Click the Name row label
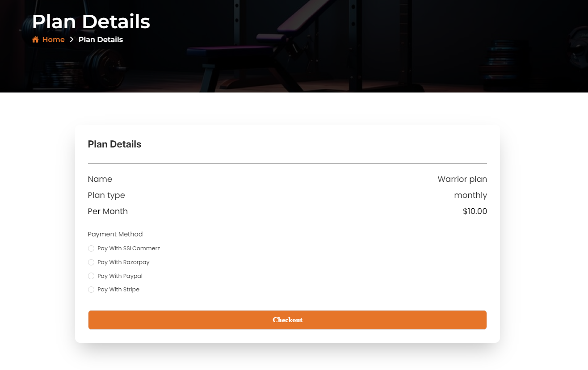Viewport: 588px width, 370px height. tap(100, 179)
